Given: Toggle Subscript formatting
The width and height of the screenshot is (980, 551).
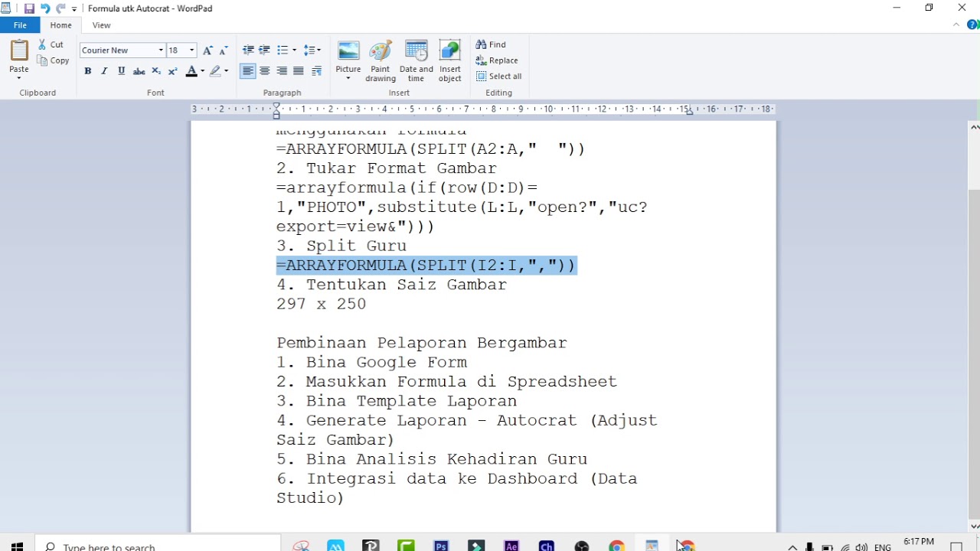Looking at the screenshot, I should click(x=156, y=71).
